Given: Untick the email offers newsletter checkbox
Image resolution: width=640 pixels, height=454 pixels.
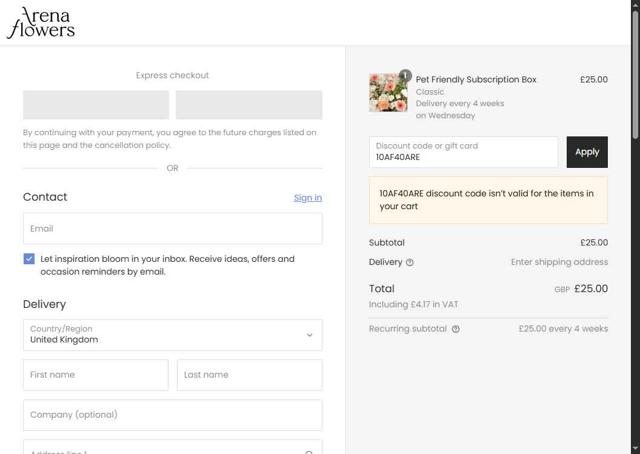Looking at the screenshot, I should click(x=29, y=259).
